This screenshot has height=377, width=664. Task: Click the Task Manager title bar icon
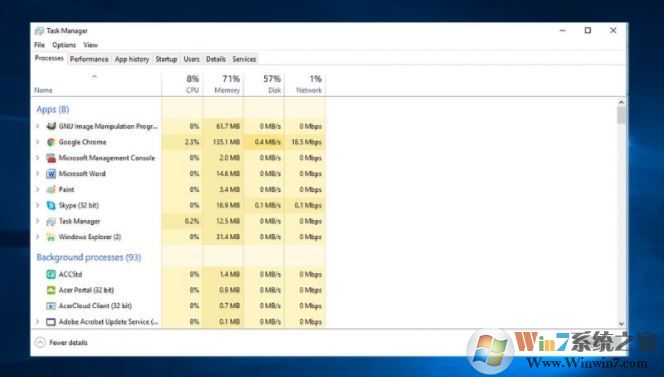pos(39,31)
